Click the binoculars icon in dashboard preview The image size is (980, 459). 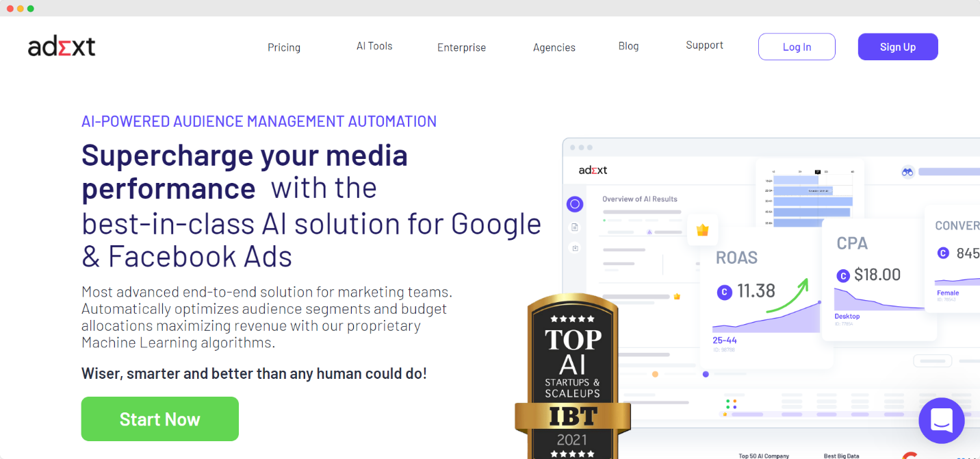[x=907, y=171]
